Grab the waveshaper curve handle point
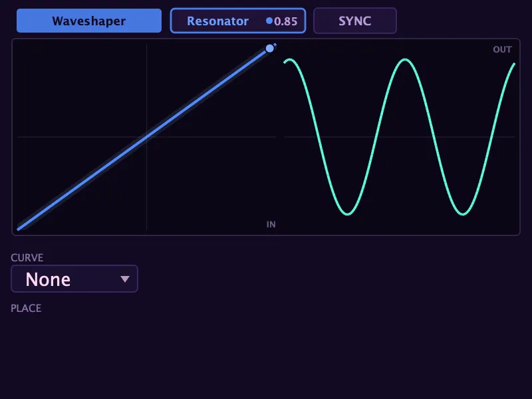This screenshot has width=532, height=399. (x=270, y=49)
